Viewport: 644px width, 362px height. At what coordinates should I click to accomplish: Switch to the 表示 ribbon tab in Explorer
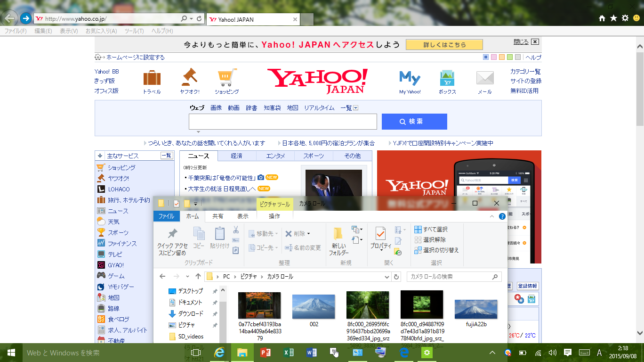tap(243, 216)
